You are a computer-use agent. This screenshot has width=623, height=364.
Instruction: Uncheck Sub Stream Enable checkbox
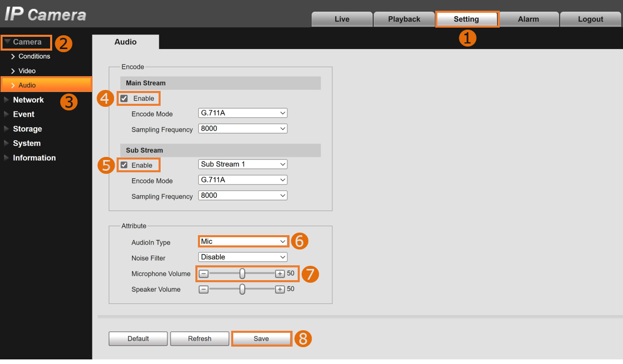point(124,165)
